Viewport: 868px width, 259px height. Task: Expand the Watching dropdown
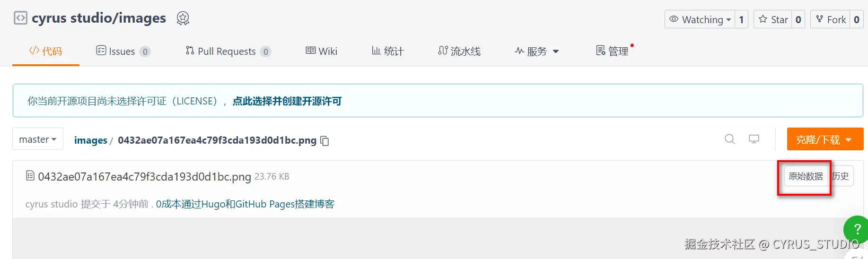point(700,19)
